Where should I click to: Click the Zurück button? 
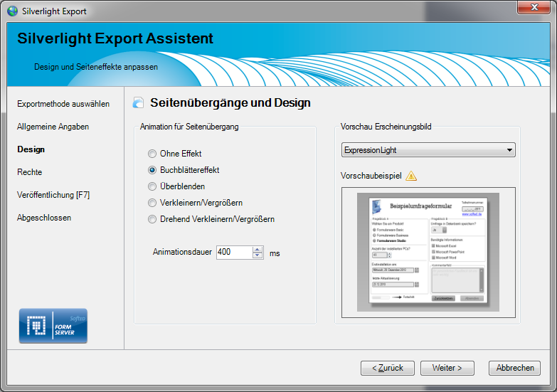click(x=387, y=368)
